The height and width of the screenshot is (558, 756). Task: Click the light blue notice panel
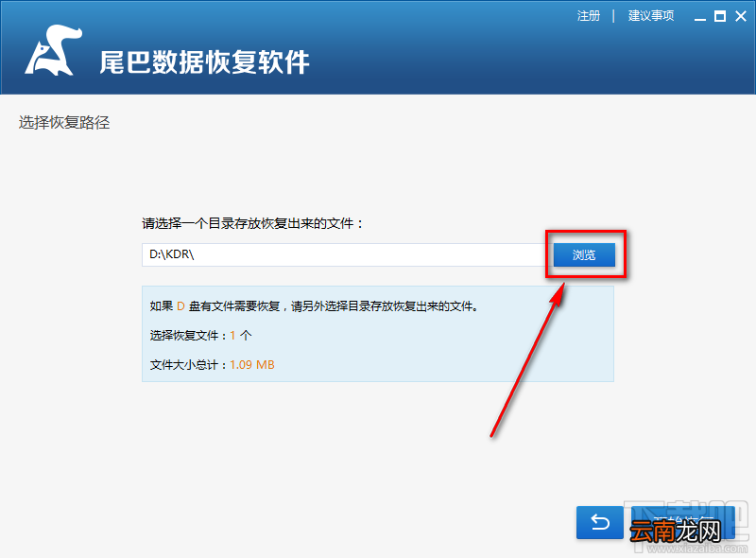(x=377, y=334)
